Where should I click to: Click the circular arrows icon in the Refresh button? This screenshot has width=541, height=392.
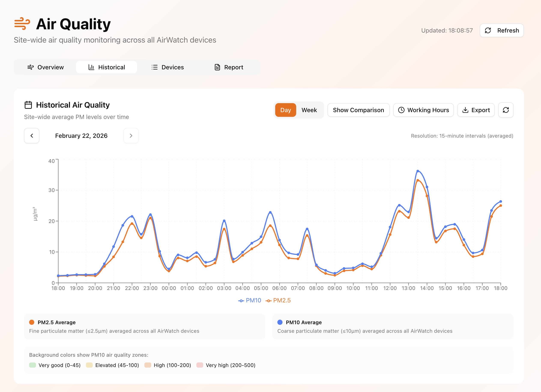[x=488, y=31]
